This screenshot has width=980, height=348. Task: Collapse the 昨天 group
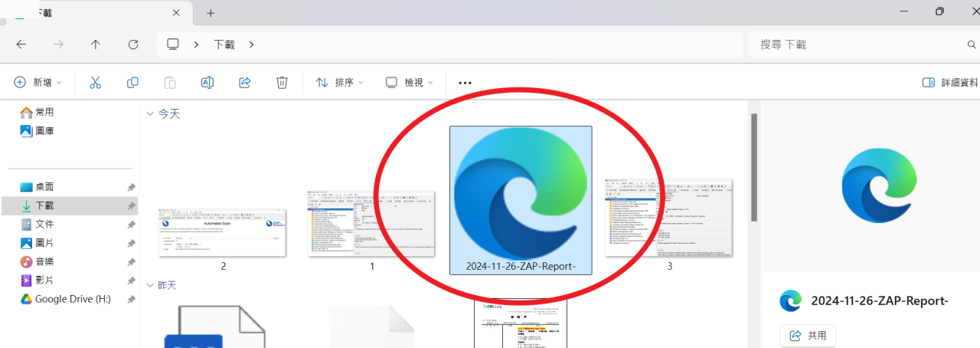[150, 285]
